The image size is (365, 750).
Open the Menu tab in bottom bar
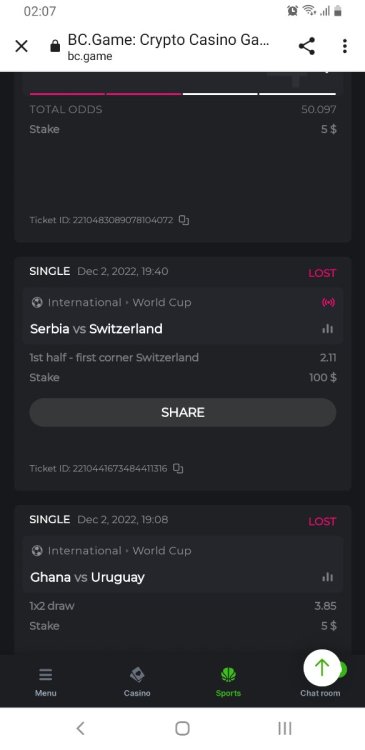45,682
